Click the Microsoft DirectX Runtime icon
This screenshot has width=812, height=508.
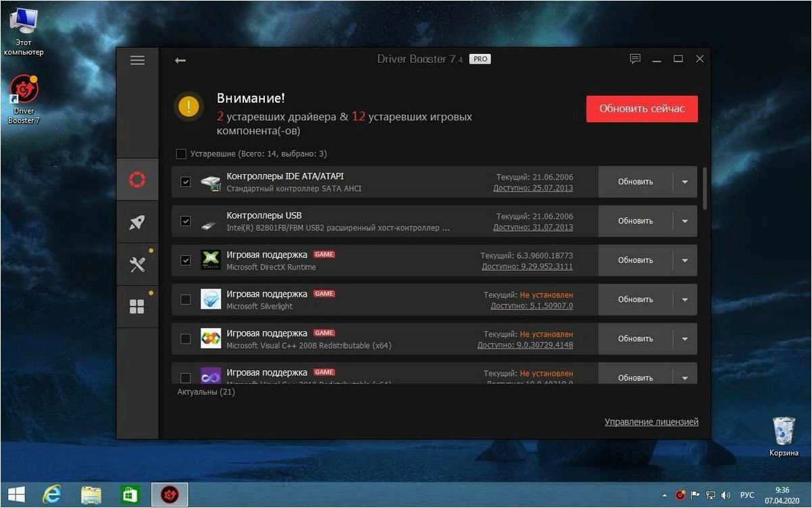pos(211,260)
